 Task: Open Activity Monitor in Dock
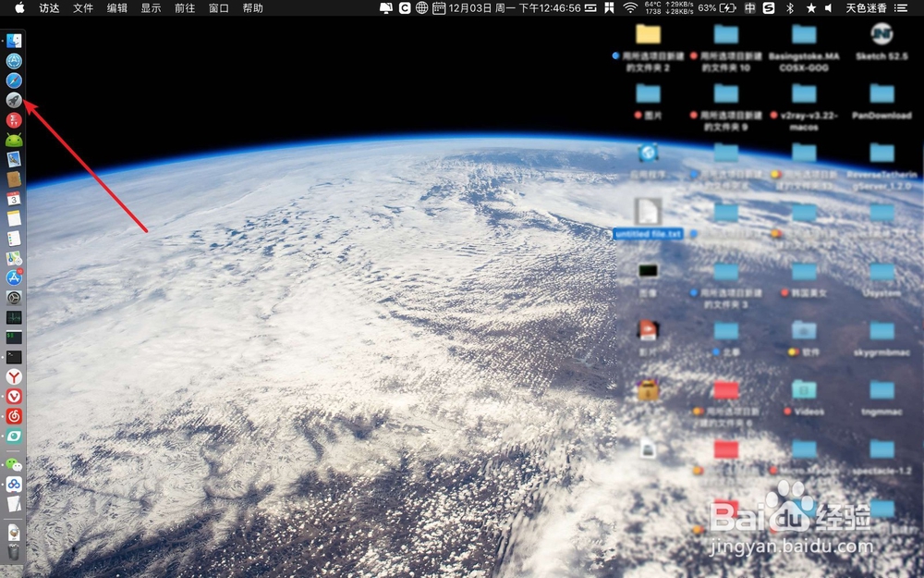pyautogui.click(x=14, y=317)
